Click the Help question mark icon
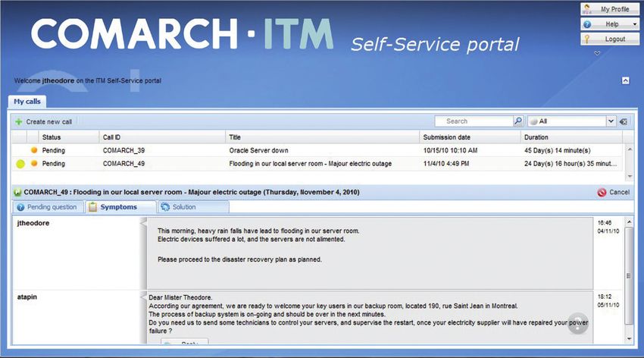 [587, 24]
